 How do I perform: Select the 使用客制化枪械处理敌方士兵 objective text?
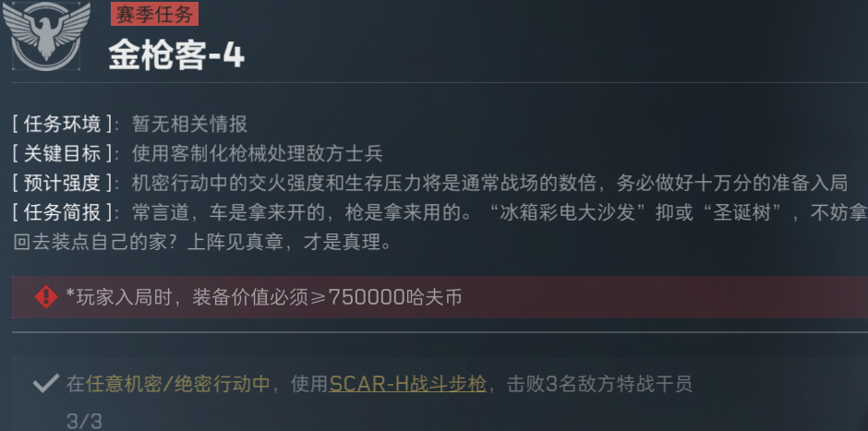coord(258,153)
